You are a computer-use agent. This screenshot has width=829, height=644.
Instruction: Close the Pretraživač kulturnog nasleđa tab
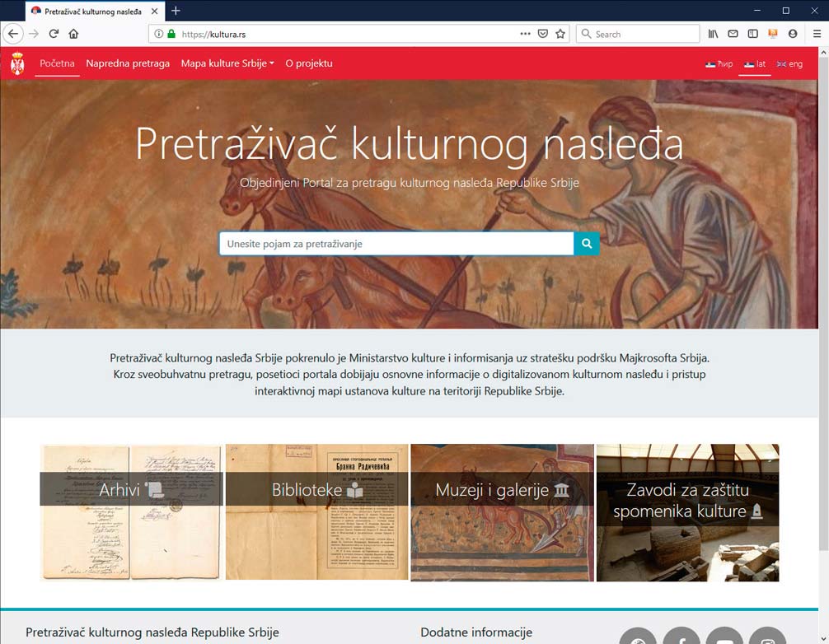154,11
